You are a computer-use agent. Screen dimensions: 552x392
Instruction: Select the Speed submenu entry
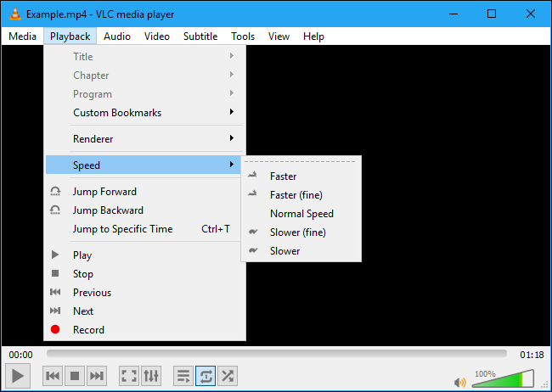(x=144, y=165)
